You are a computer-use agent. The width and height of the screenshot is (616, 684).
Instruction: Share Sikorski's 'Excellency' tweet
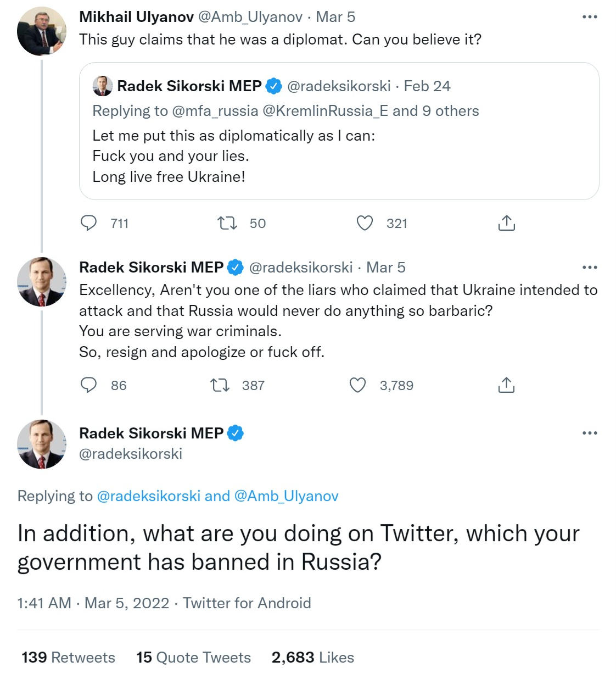click(x=506, y=385)
